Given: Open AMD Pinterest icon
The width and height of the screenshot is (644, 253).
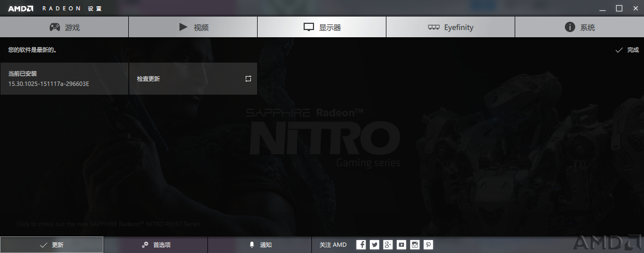Looking at the screenshot, I should click(428, 245).
